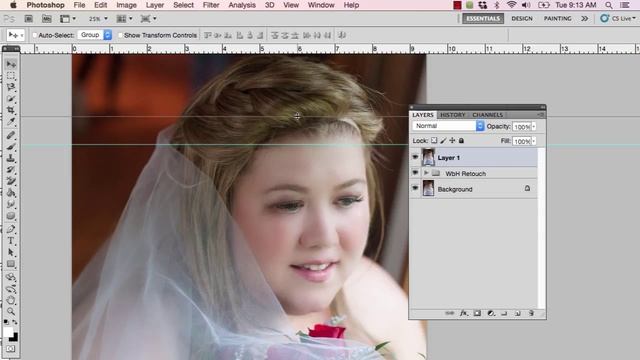The image size is (640, 360).
Task: Select the Hand tool
Action: coord(11,300)
